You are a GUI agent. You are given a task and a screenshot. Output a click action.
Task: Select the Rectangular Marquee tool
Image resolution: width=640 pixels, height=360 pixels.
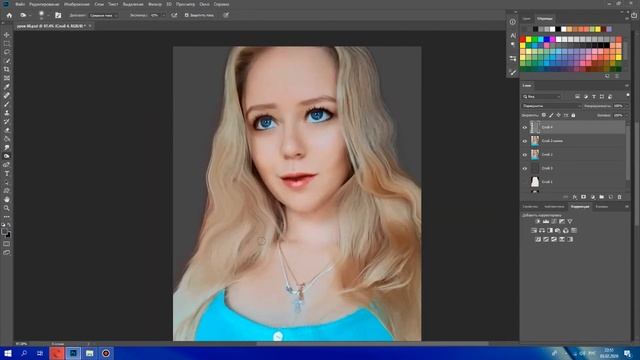tap(7, 44)
